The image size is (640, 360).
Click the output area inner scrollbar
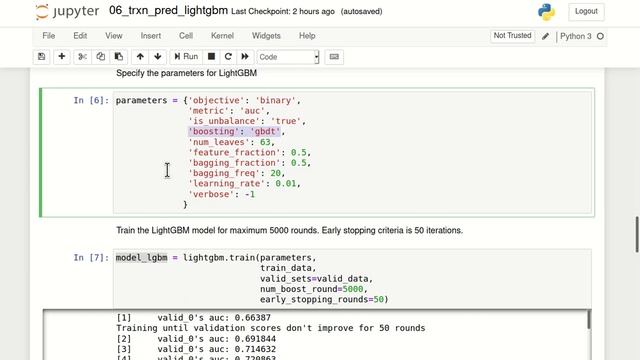coord(589,320)
